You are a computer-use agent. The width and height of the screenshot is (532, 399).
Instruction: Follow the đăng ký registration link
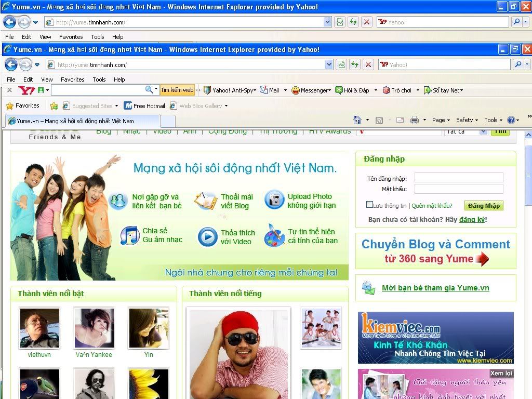(472, 220)
